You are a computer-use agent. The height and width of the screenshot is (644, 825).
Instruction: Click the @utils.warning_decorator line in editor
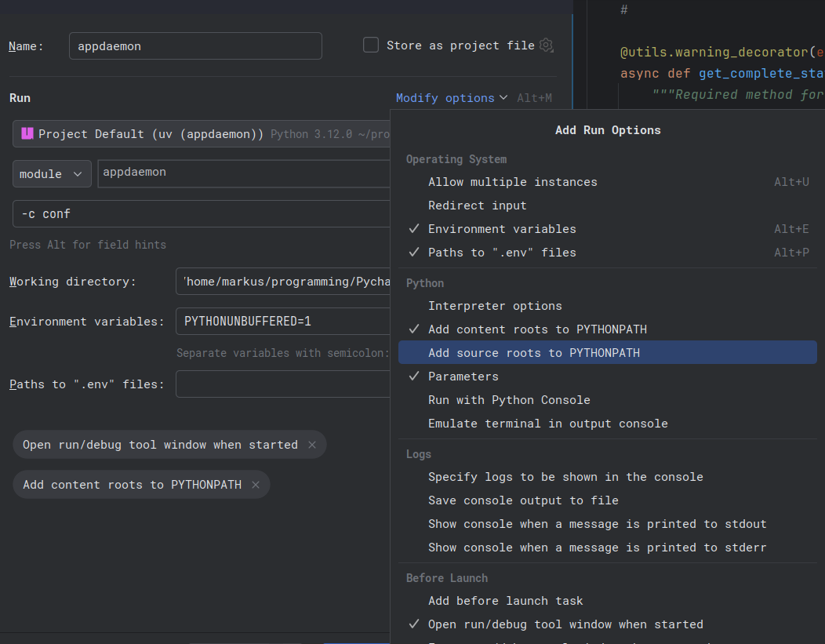tap(722, 52)
